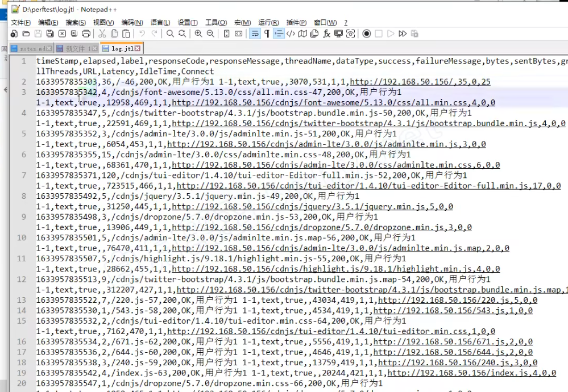Open the jquery.min.js URL link
568x392 pixels.
(312, 206)
